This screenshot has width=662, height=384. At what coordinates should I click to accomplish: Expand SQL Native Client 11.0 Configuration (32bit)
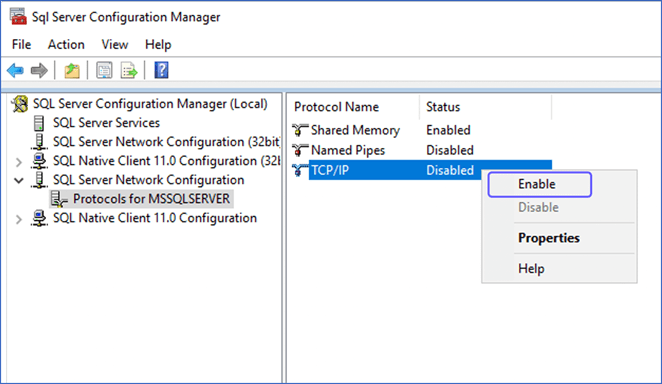tap(19, 162)
